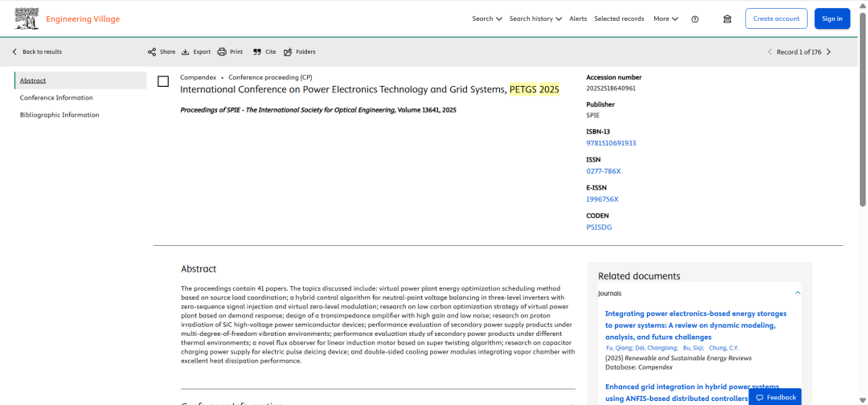Open the Integrating power electronics-based energy storages article
Screen dimensions: 868x405
696,325
